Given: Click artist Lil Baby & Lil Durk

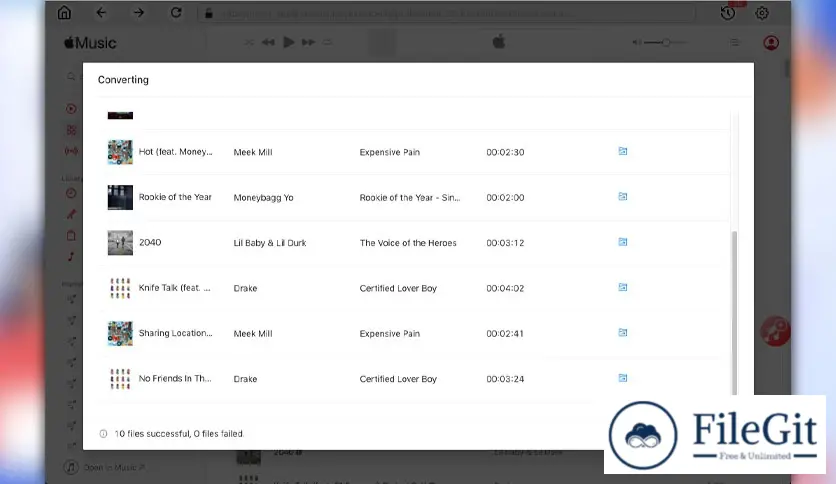Looking at the screenshot, I should tap(270, 243).
